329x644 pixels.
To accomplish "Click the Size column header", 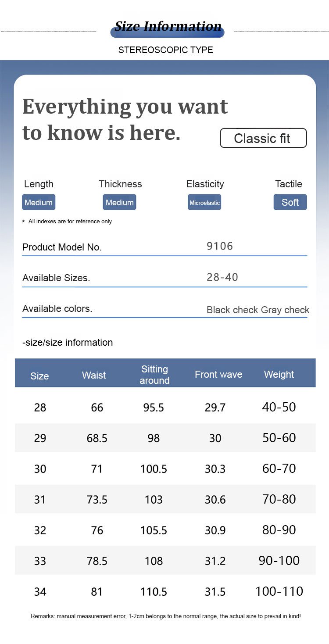I will tap(39, 376).
